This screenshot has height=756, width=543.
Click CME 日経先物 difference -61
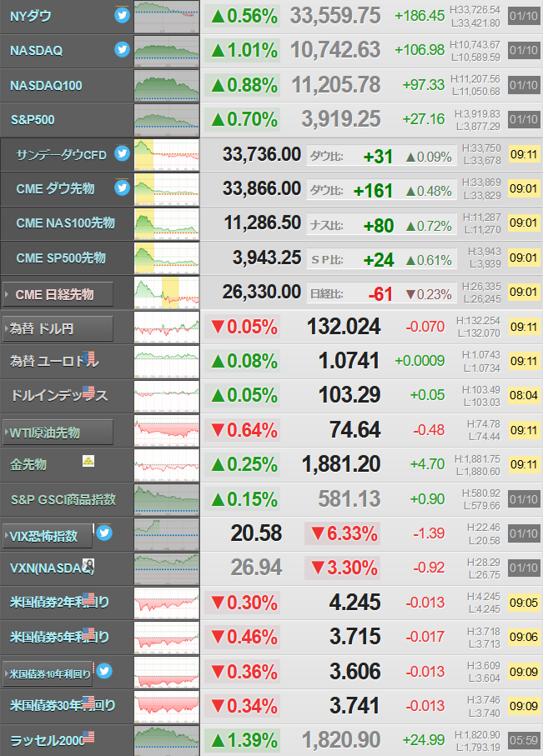coord(380,294)
